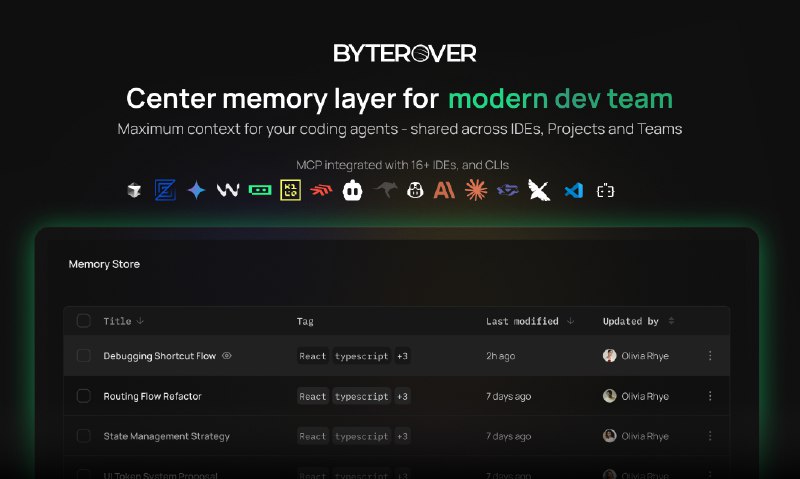Click React tag in State Management Strategy row
The height and width of the screenshot is (479, 800).
(313, 436)
